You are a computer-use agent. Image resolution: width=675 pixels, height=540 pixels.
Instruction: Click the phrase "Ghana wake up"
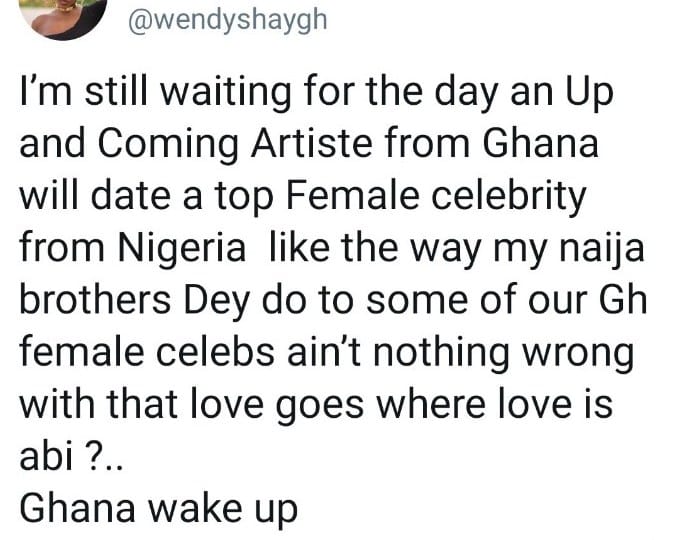[x=159, y=509]
